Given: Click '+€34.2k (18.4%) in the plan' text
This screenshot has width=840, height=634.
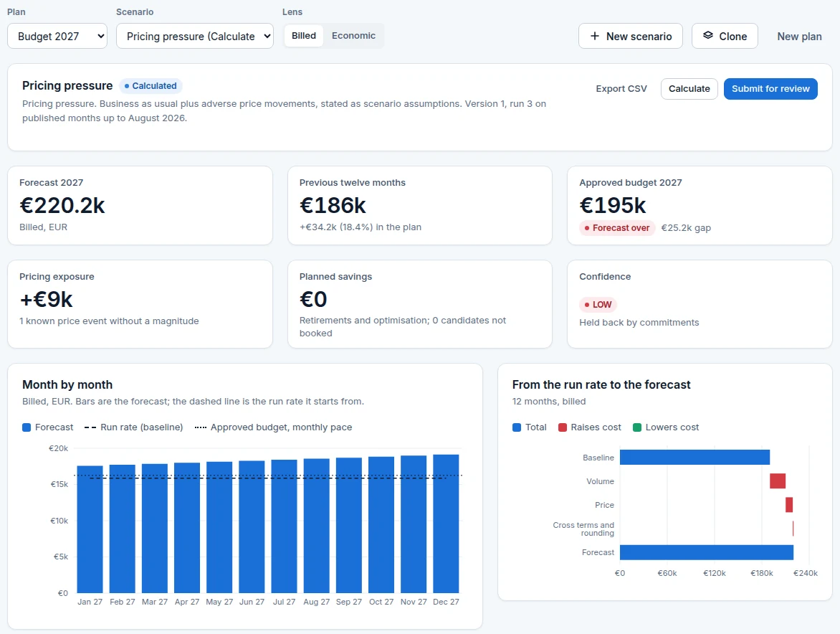Looking at the screenshot, I should coord(361,227).
